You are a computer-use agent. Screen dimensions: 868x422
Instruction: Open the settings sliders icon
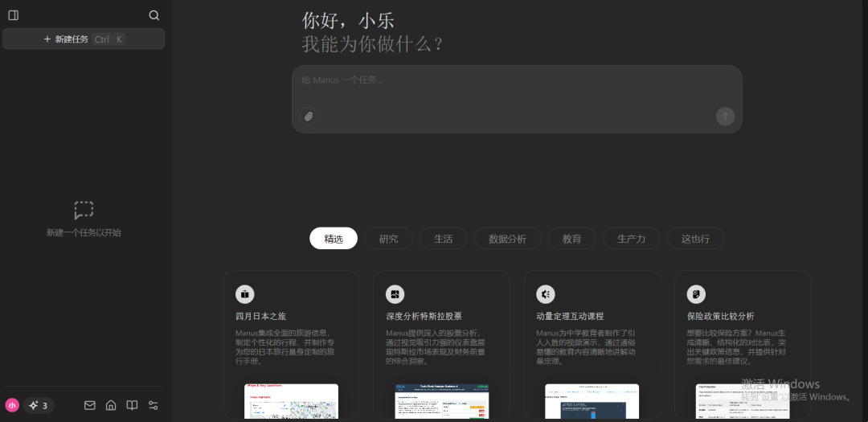tap(154, 405)
